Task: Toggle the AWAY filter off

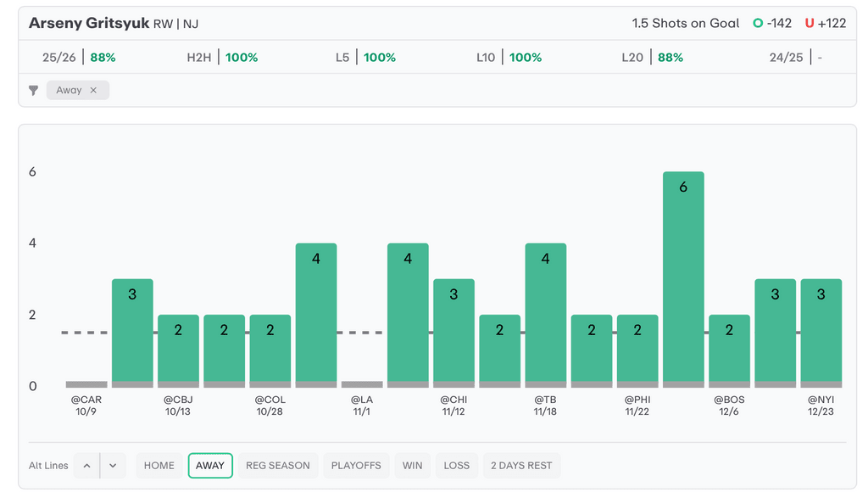Action: point(210,466)
